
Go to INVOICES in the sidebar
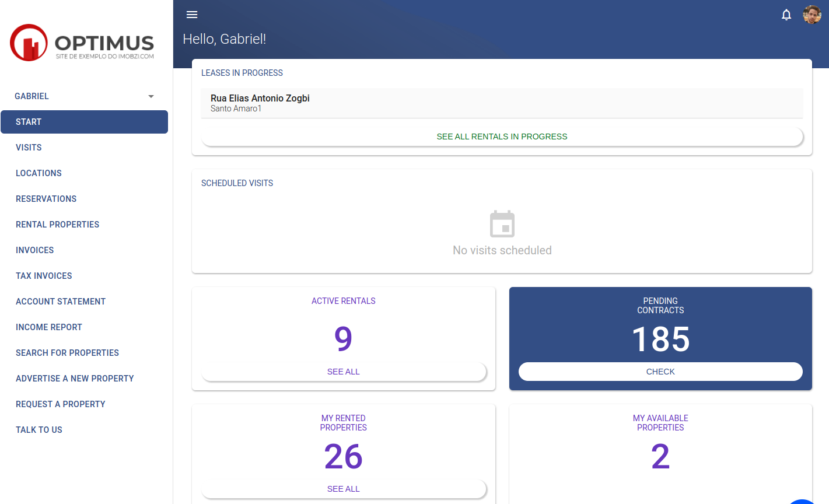(x=85, y=250)
